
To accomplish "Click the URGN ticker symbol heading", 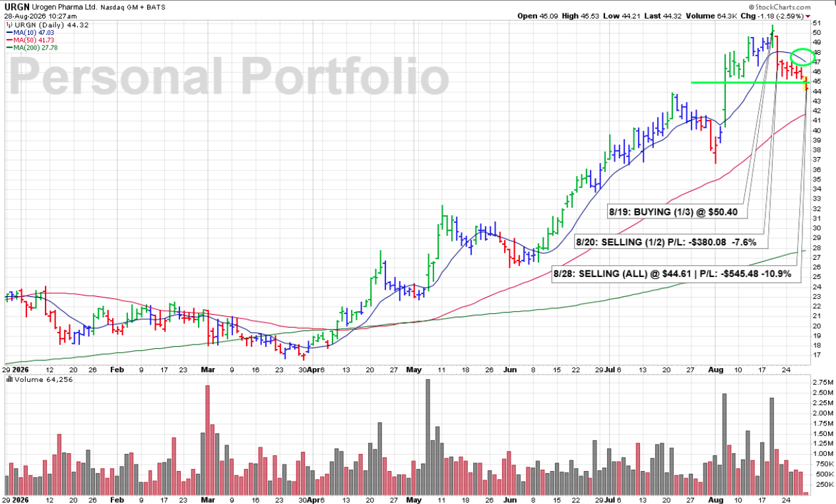I will pyautogui.click(x=18, y=6).
